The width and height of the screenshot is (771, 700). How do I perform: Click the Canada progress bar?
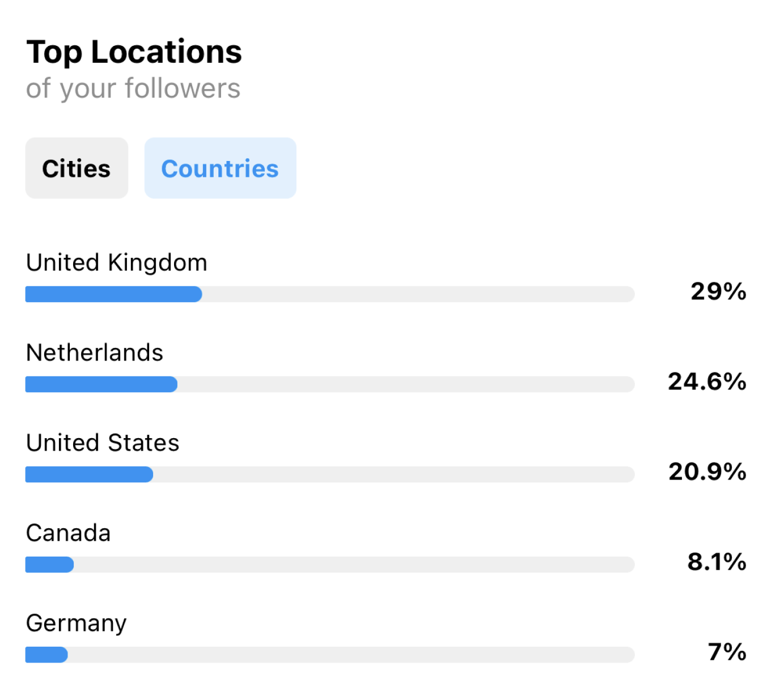(x=329, y=565)
